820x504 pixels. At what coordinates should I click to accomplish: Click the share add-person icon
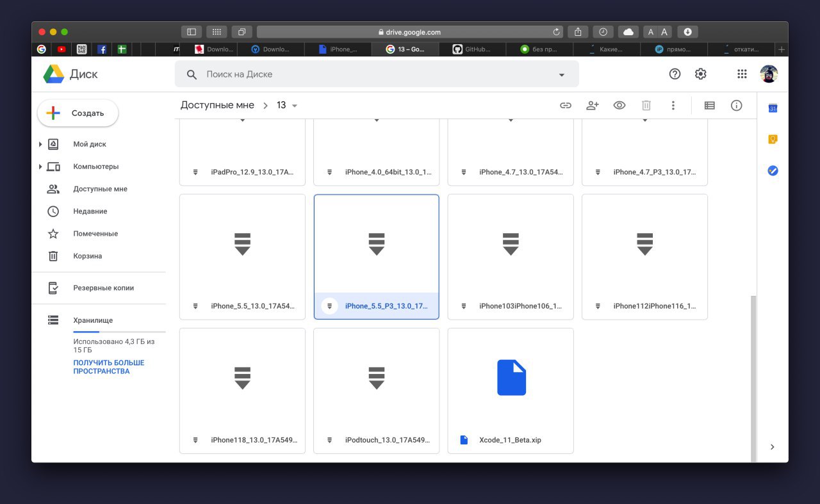(x=593, y=106)
